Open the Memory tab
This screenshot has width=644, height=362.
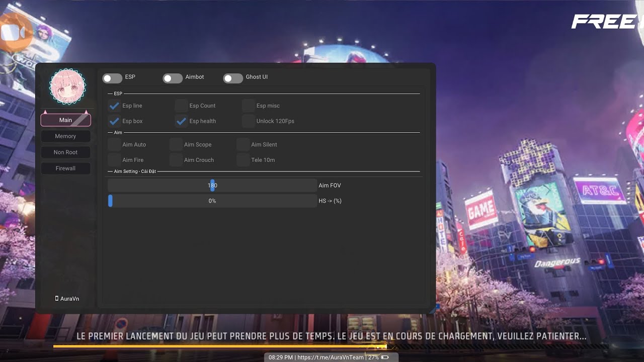[65, 136]
